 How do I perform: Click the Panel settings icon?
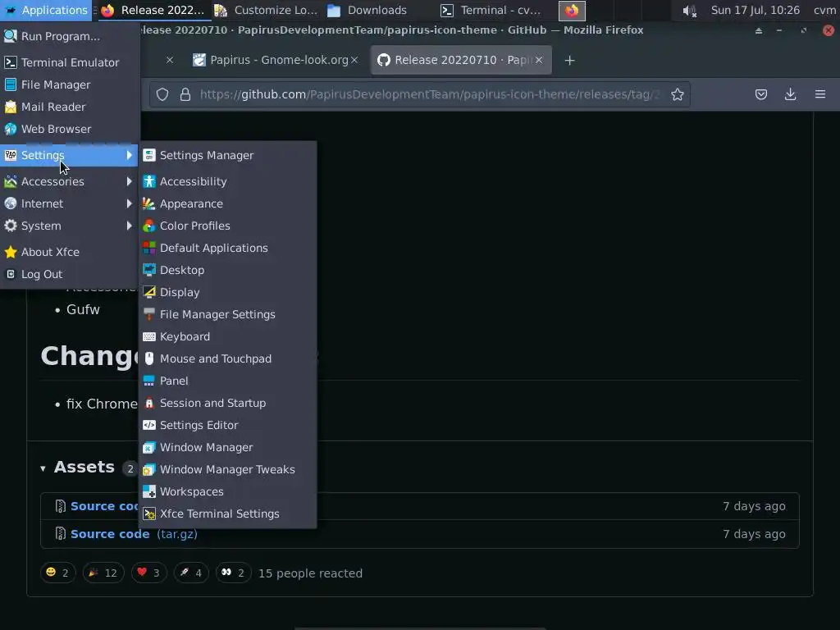tap(149, 381)
